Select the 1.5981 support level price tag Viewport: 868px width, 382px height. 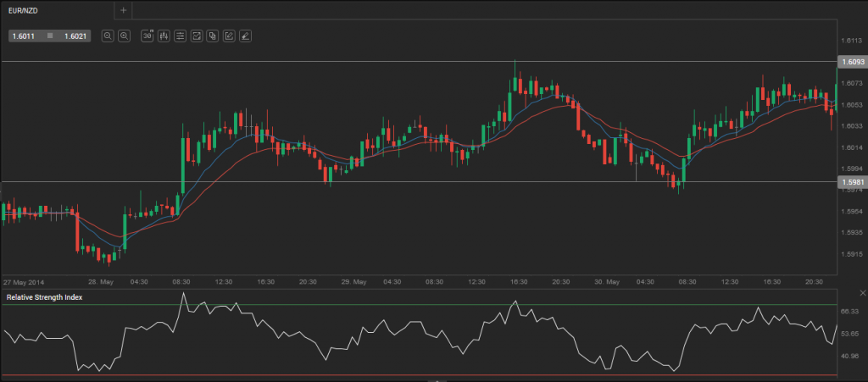coord(851,182)
